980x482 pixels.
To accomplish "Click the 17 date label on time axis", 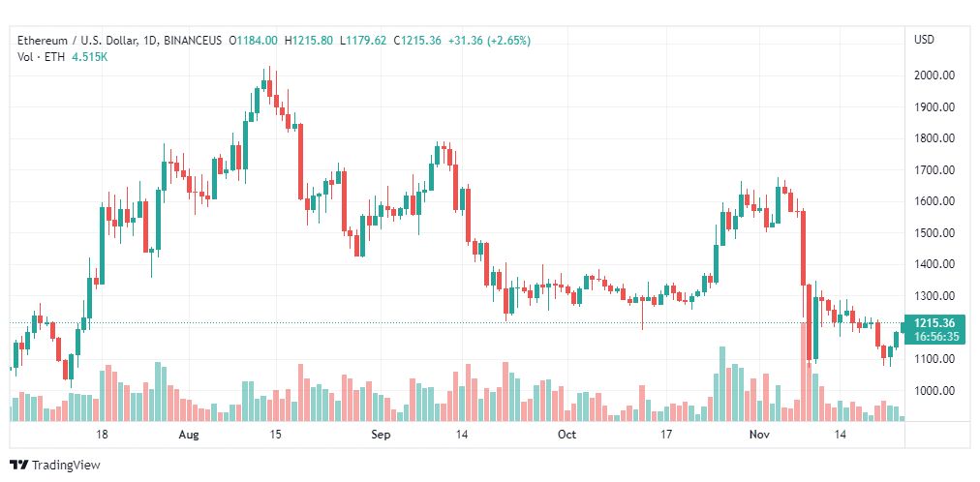I will pyautogui.click(x=666, y=435).
